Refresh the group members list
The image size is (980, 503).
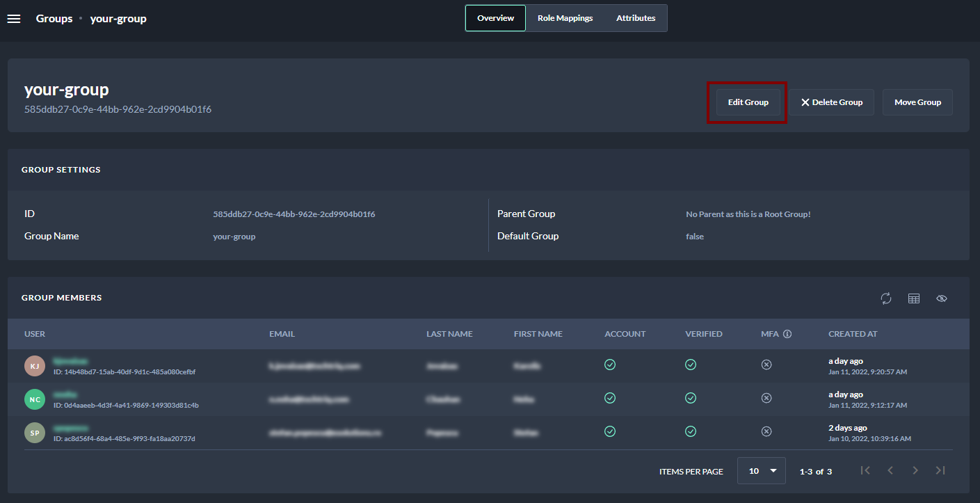[885, 298]
